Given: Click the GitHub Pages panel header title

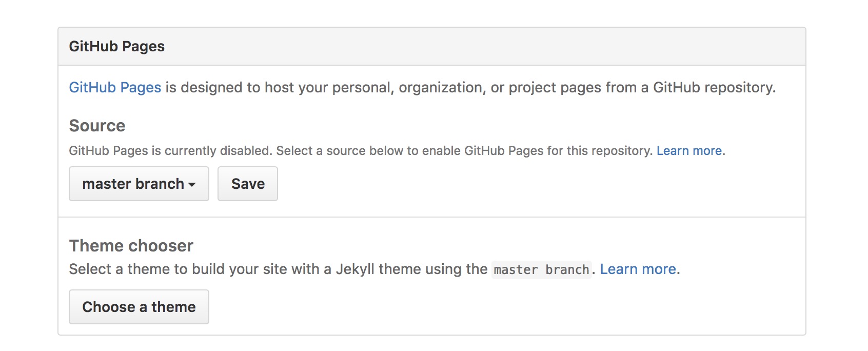Looking at the screenshot, I should coord(116,46).
